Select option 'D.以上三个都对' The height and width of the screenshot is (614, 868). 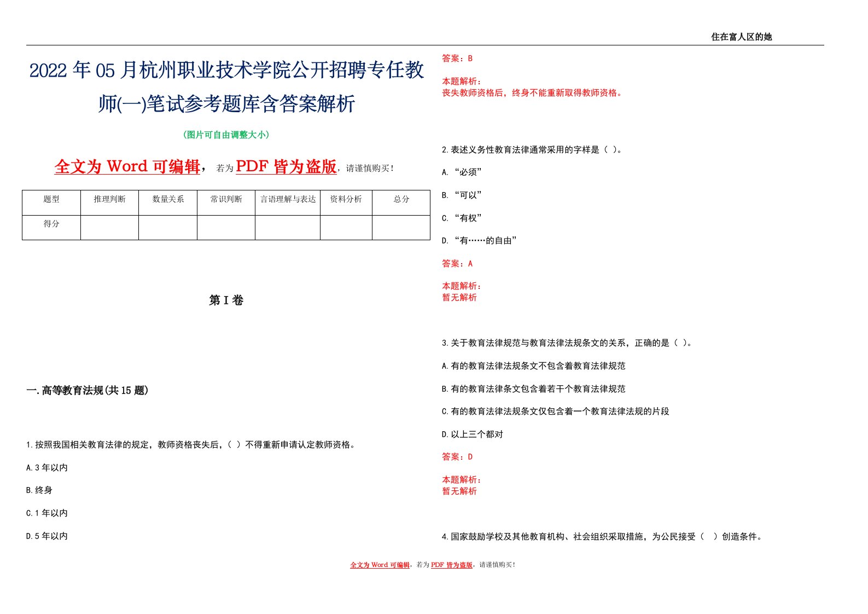pos(473,434)
